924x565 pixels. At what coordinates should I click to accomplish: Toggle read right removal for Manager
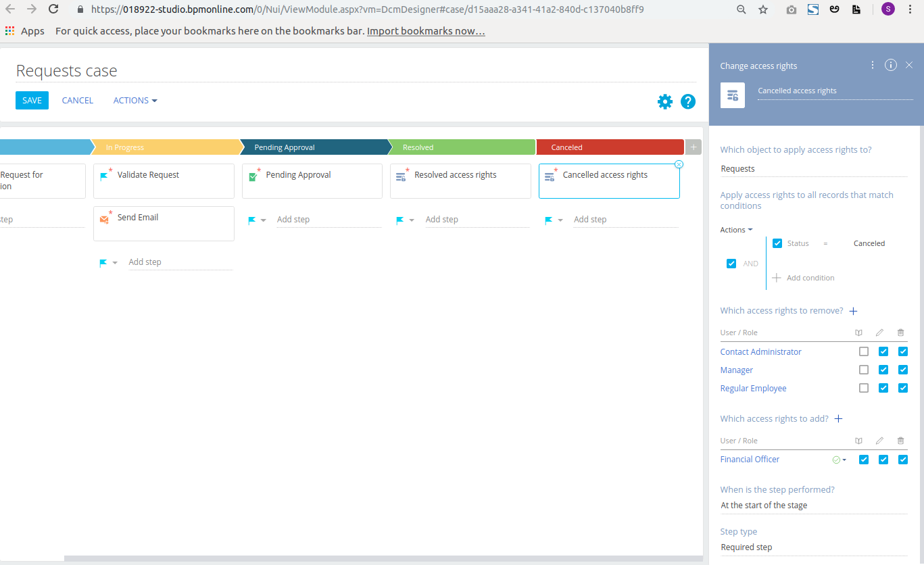point(864,370)
